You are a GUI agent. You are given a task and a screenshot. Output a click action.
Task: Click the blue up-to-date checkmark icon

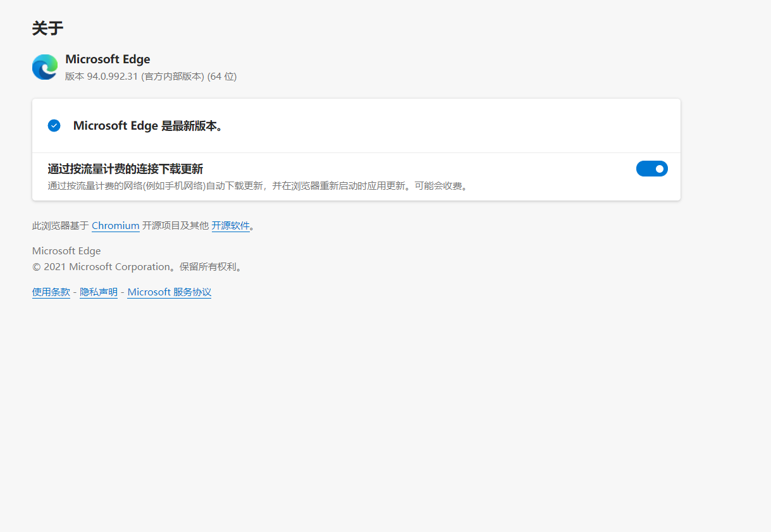(x=54, y=125)
